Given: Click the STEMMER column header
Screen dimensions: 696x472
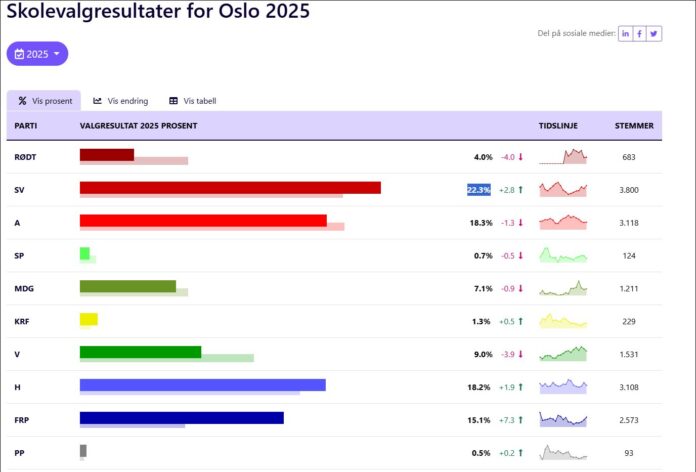Looking at the screenshot, I should pyautogui.click(x=634, y=126).
